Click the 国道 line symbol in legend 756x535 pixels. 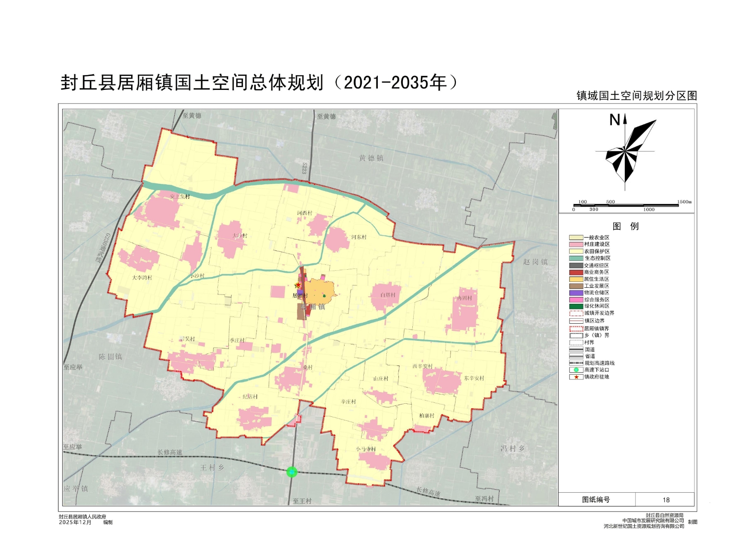coord(576,349)
